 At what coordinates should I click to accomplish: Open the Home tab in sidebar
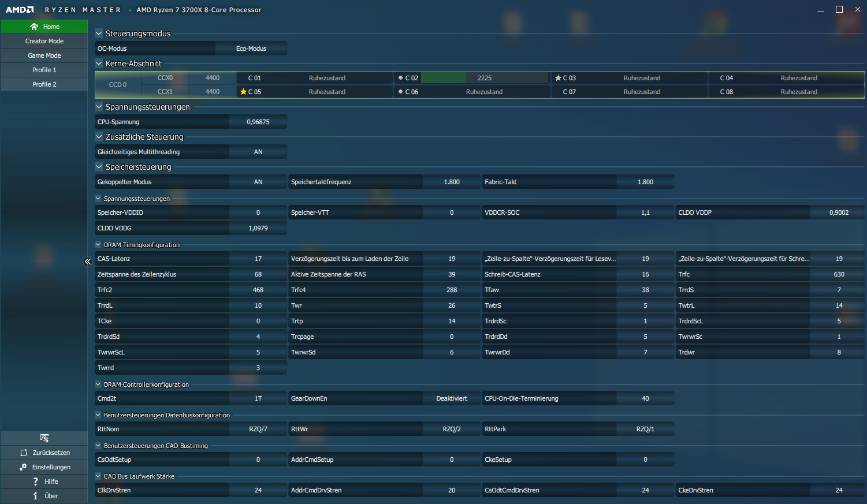[44, 27]
